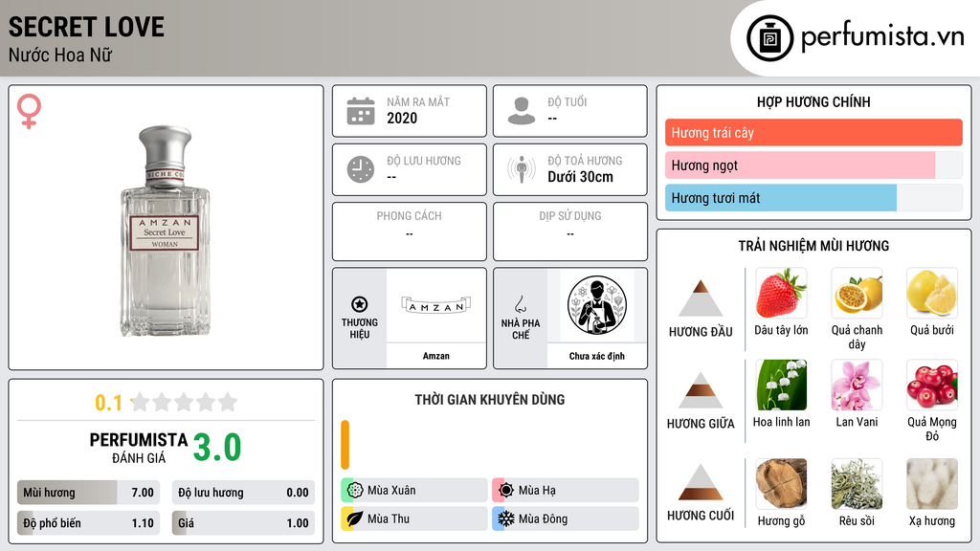
Task: Click the sillage person icon for Độ toả hương
Action: coord(522,169)
